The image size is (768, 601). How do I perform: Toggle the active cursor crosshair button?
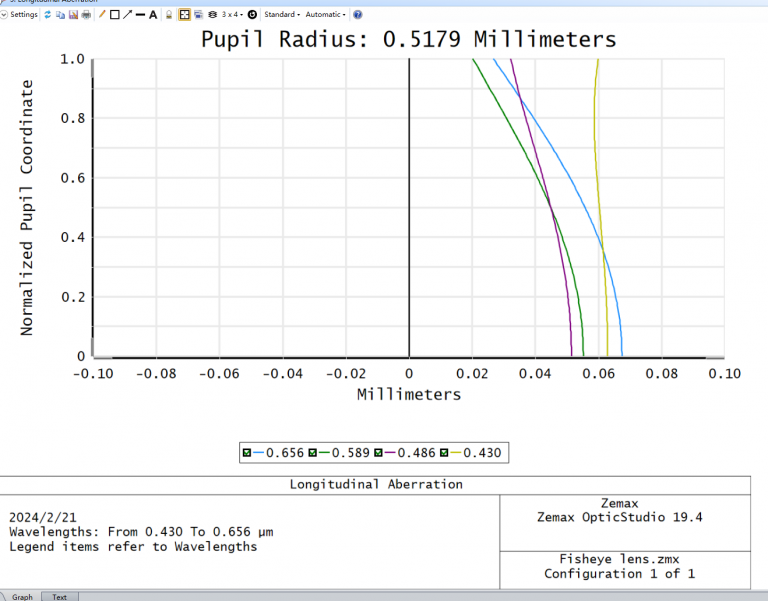185,15
